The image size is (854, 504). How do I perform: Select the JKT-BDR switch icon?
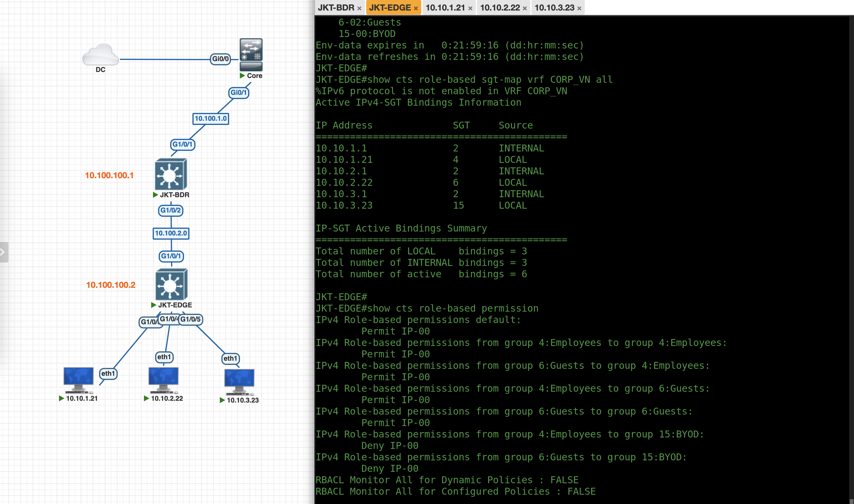click(x=171, y=174)
